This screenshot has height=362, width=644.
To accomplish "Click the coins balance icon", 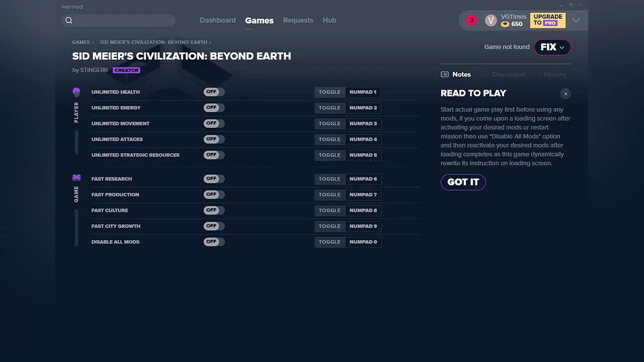I will pyautogui.click(x=505, y=24).
